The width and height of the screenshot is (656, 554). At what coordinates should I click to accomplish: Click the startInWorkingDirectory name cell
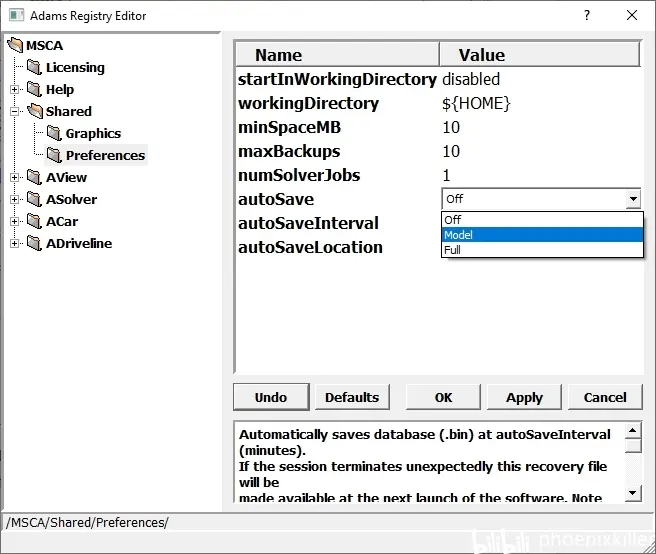(x=337, y=79)
